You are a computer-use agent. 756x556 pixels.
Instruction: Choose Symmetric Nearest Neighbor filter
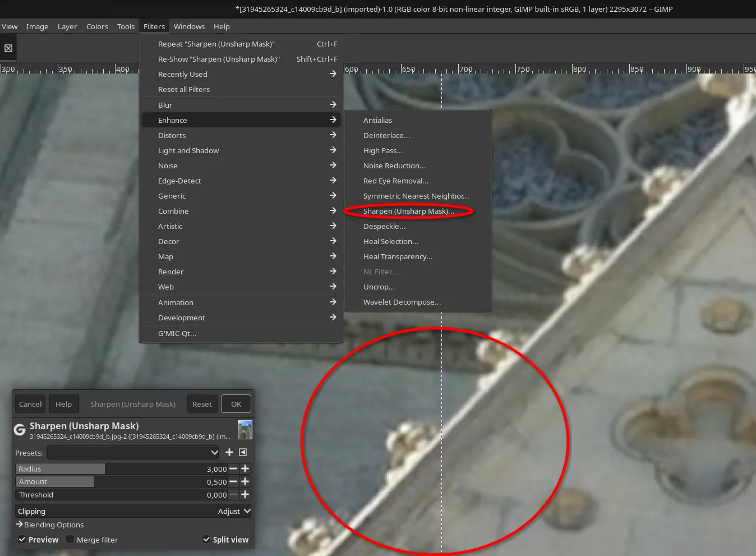pos(418,196)
